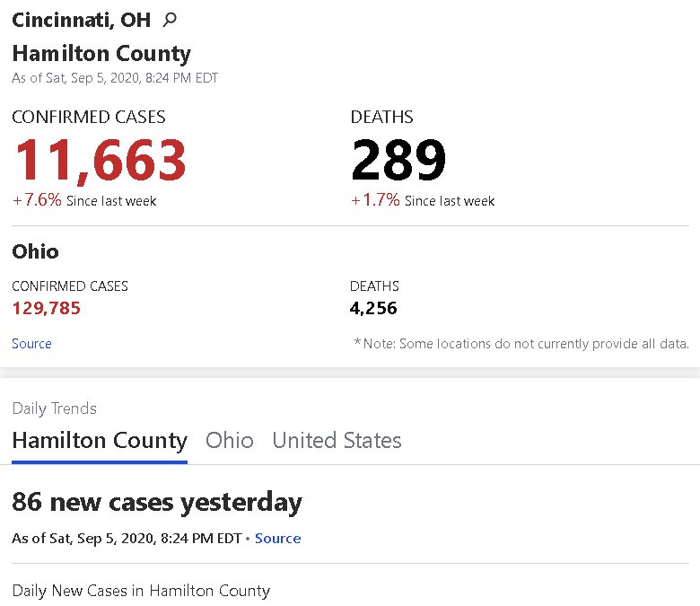Click the Hamilton County heading
Image resolution: width=700 pixels, height=606 pixels.
pos(101,54)
